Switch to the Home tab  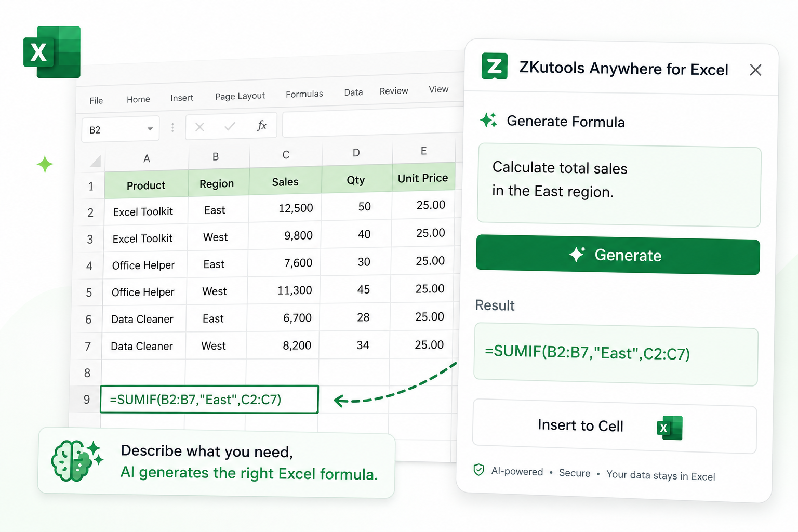[138, 99]
